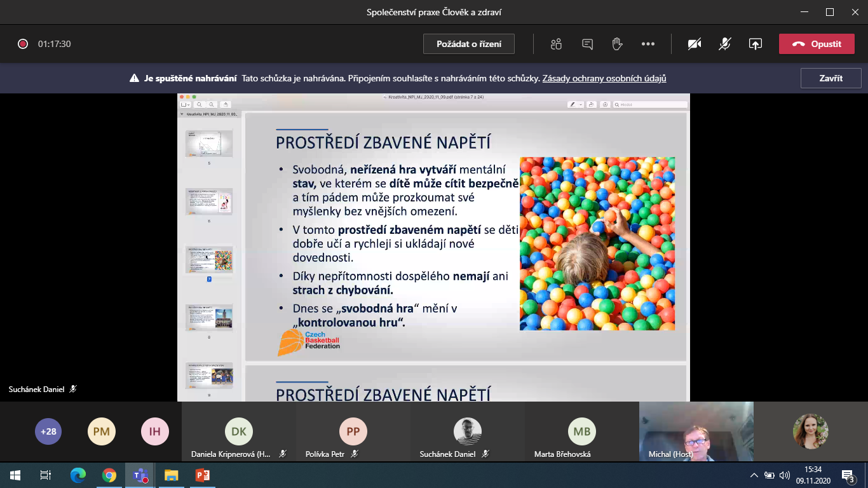
Task: Unmute the microphone
Action: pyautogui.click(x=724, y=44)
